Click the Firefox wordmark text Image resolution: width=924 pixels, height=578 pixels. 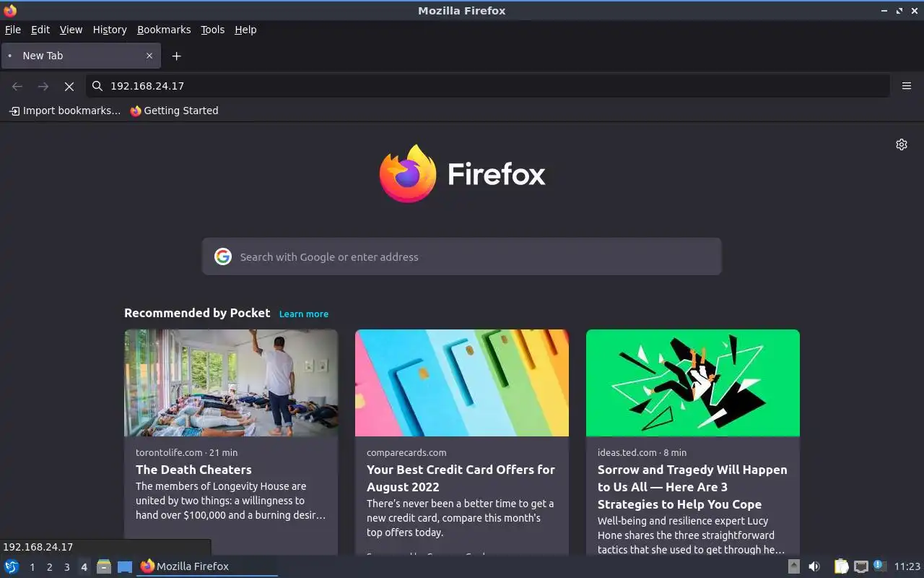(497, 174)
